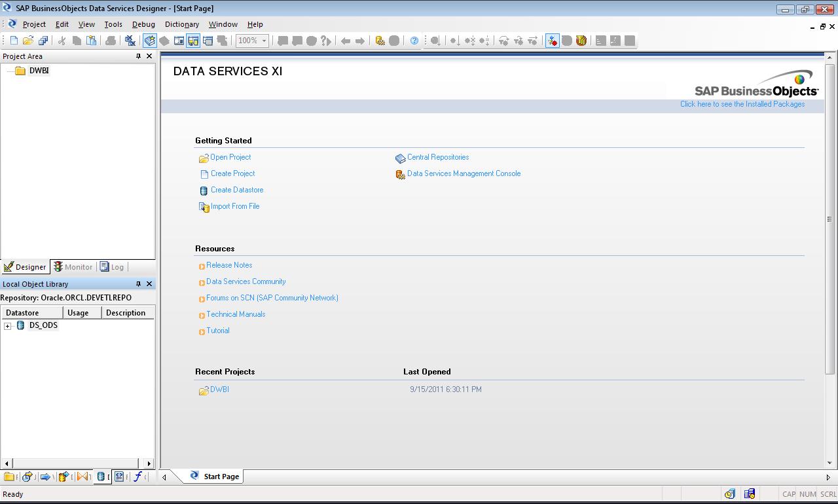Open the Technical Manuals link
Viewport: 838px width, 504px height.
(236, 314)
